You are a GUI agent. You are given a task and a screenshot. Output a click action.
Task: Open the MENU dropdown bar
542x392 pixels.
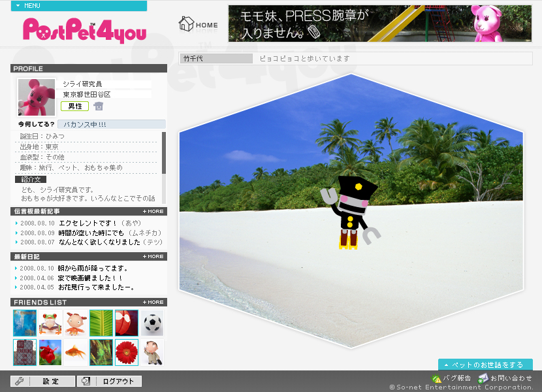79,5
